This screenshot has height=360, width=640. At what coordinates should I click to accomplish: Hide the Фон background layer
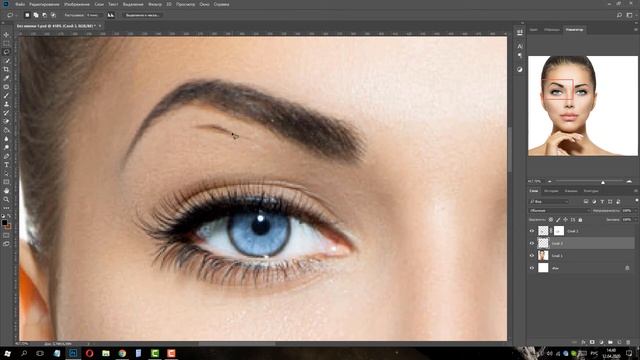coord(531,268)
